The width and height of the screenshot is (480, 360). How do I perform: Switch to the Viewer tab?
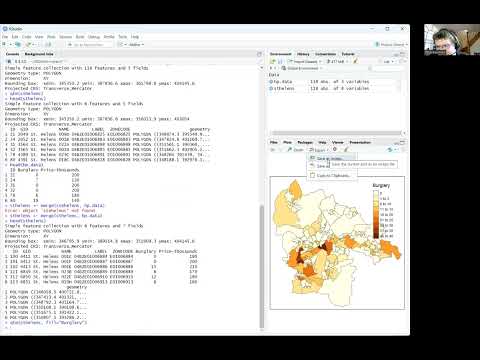coord(338,142)
